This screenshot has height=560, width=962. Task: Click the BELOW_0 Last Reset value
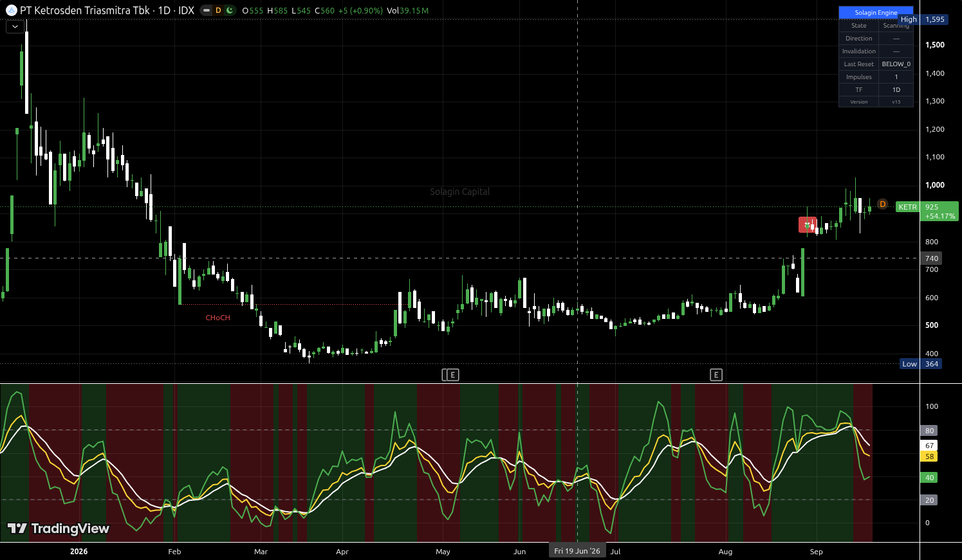[896, 64]
